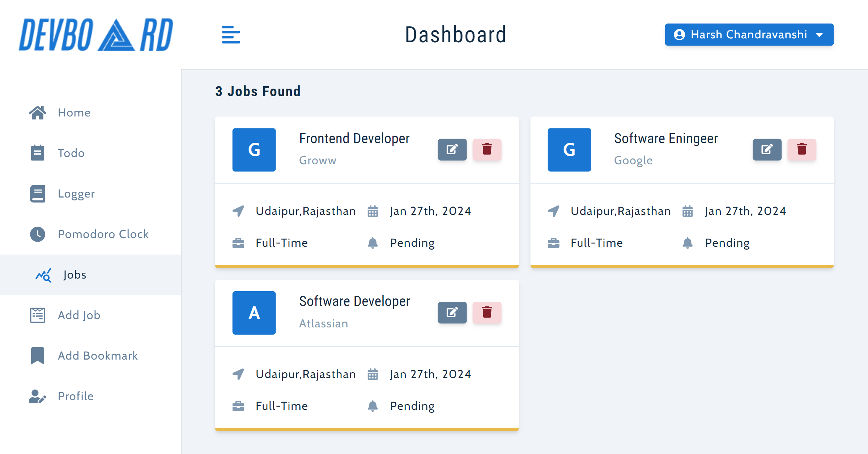
Task: Click 'Full-Time' in the Google card
Action: [x=597, y=243]
